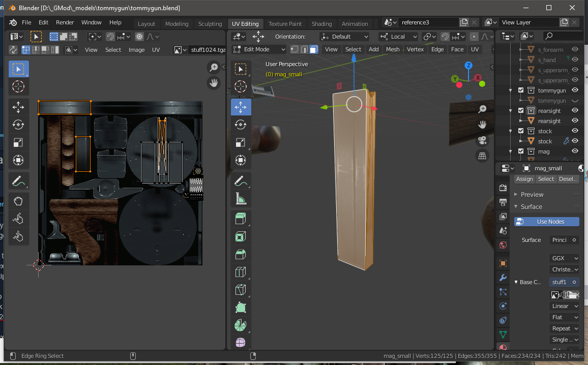Screen dimensions: 588x365
Task: Click the scene name field reference3
Action: 428,22
